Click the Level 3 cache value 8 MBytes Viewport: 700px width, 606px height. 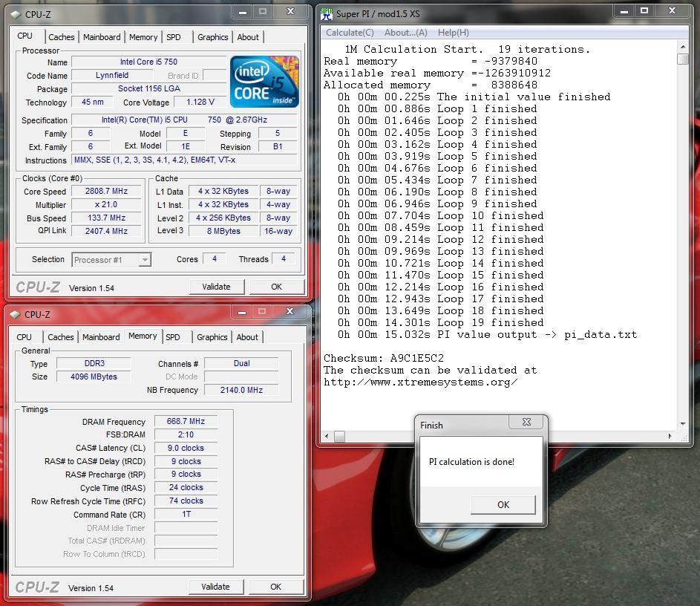coord(223,231)
